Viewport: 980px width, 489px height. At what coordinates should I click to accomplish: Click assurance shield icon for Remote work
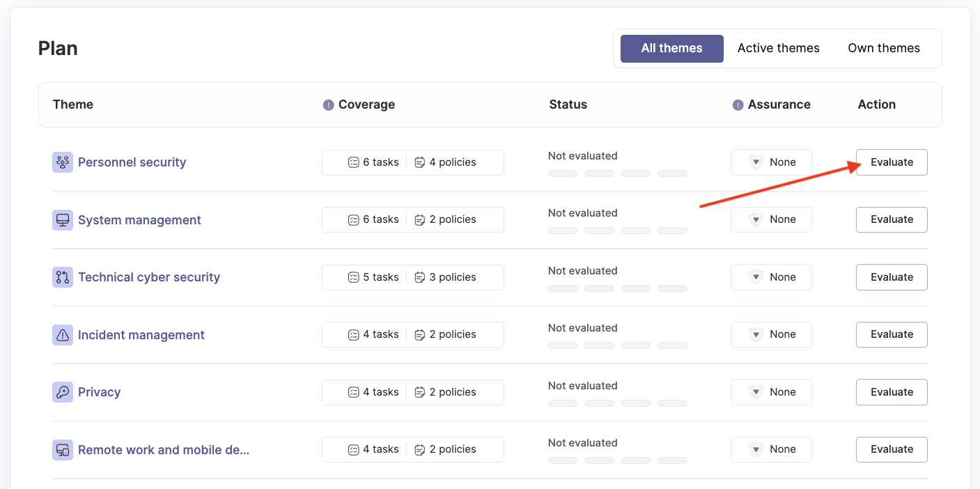[756, 449]
